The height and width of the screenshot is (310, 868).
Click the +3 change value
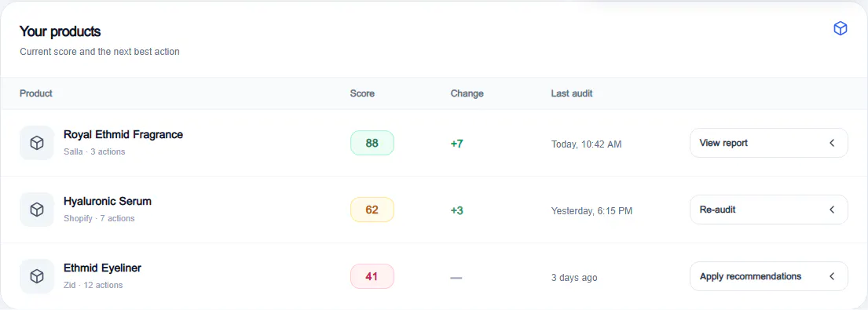coord(456,210)
